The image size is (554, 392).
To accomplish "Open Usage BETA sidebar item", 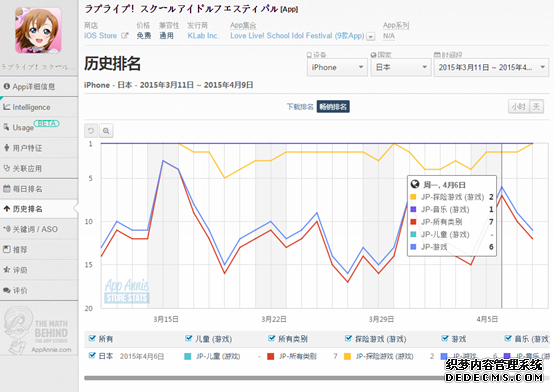I will 39,127.
